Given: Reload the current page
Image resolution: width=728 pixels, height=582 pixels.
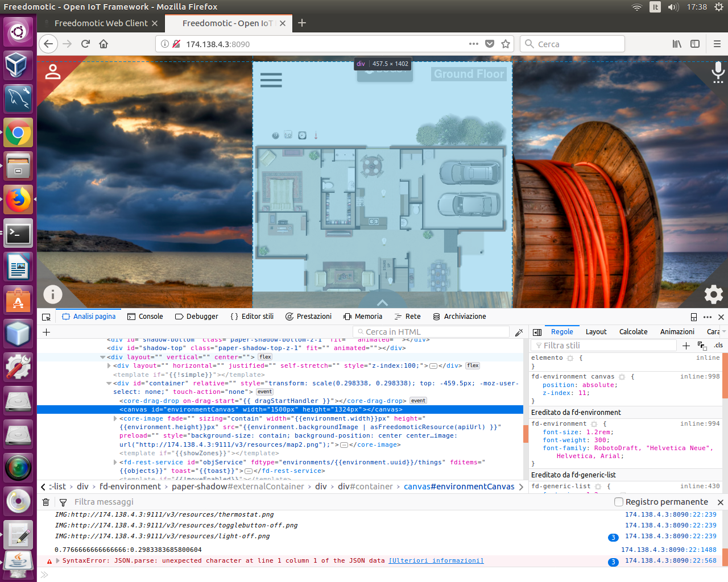Looking at the screenshot, I should [85, 44].
